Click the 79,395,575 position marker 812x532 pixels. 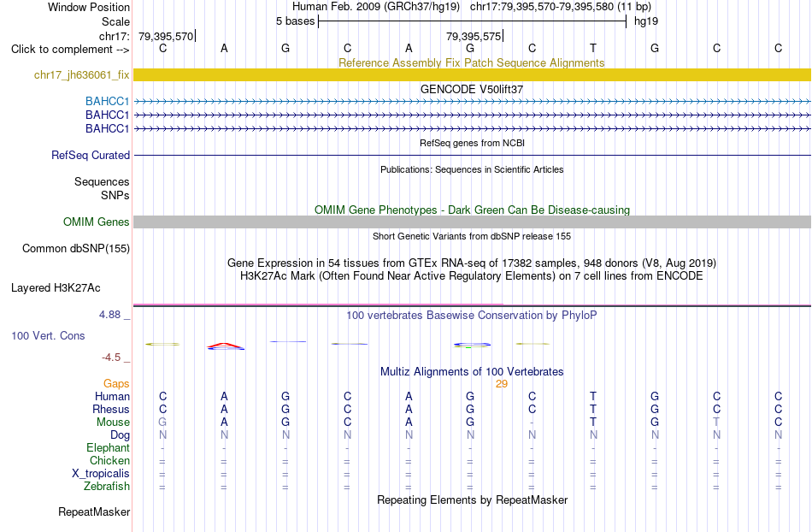[x=474, y=36]
